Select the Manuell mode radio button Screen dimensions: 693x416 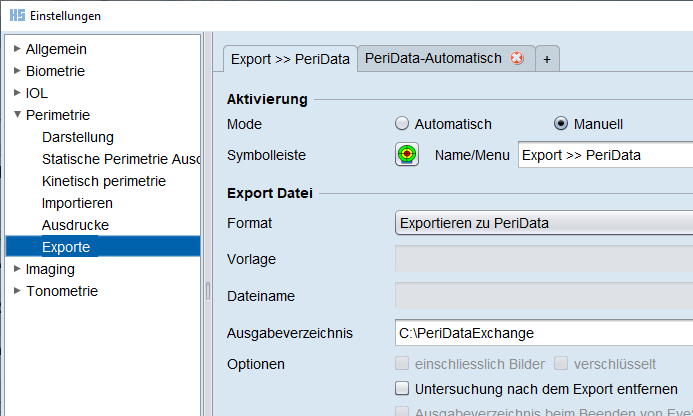[561, 124]
